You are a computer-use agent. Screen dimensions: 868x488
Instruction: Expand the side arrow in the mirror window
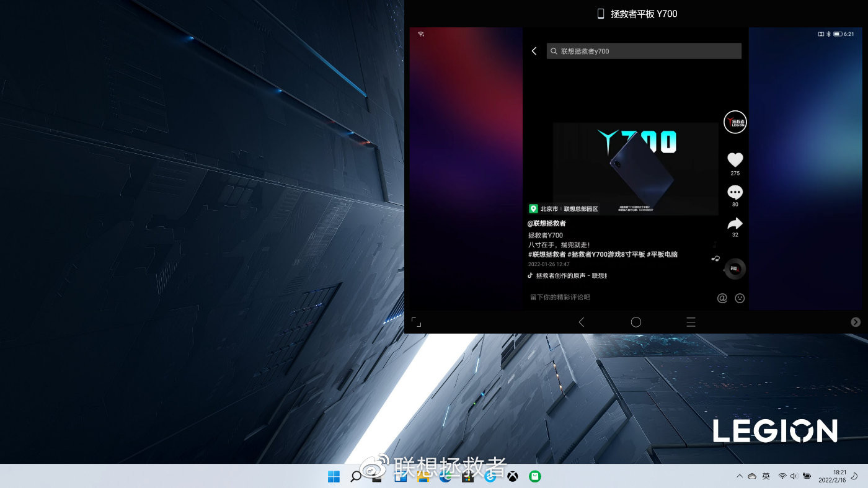pyautogui.click(x=856, y=322)
